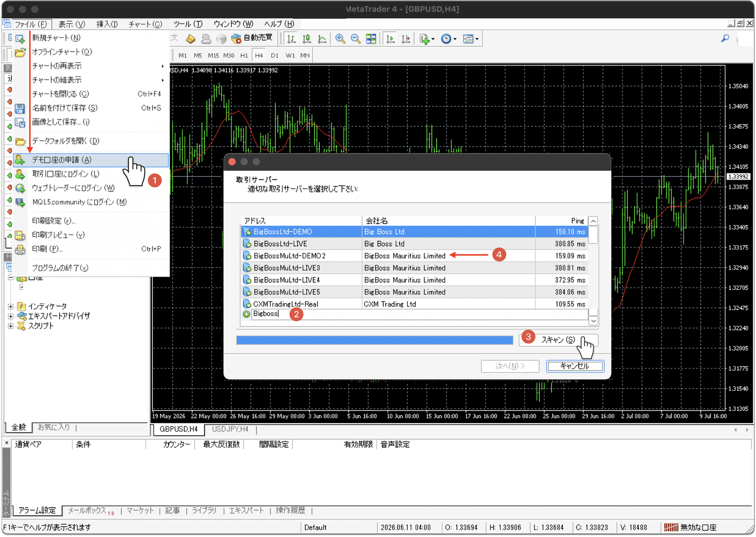
Task: Open the 操作履歴 terminal tab
Action: pos(290,511)
